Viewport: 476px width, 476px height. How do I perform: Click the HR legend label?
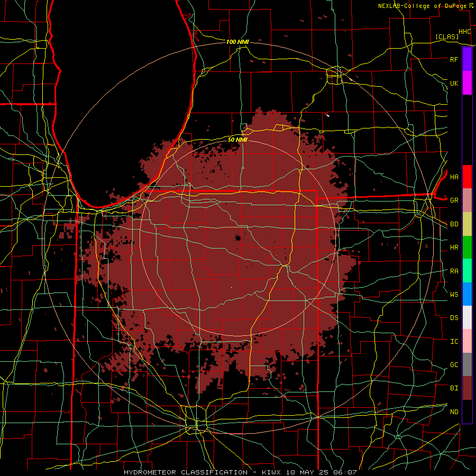454,248
